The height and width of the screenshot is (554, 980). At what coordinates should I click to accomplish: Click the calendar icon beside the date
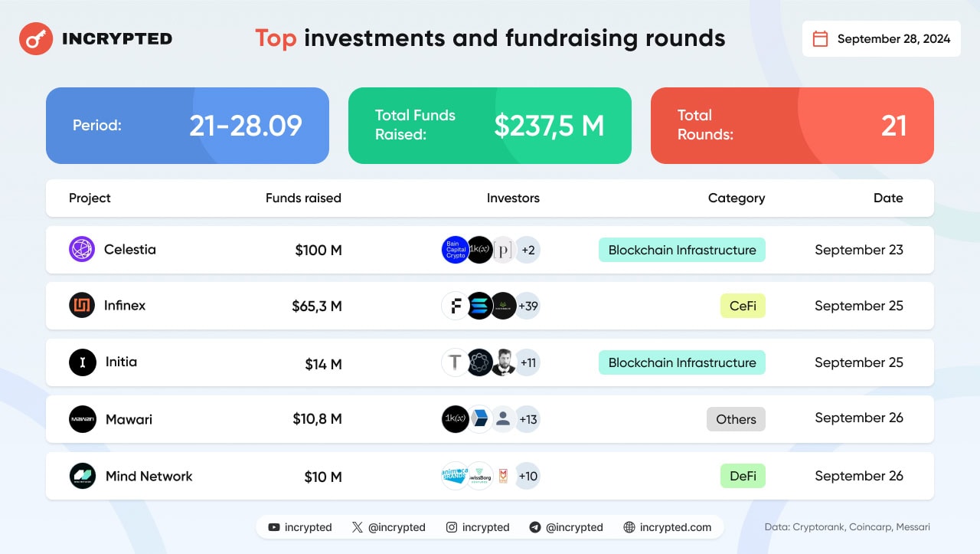tap(820, 39)
